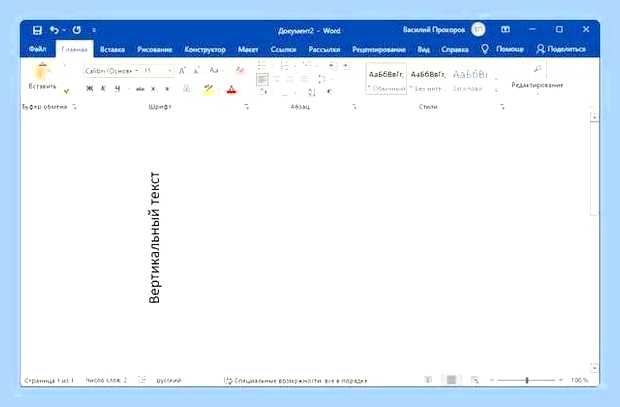Image resolution: width=620 pixels, height=407 pixels.
Task: Click the user account avatar circle
Action: (x=478, y=30)
